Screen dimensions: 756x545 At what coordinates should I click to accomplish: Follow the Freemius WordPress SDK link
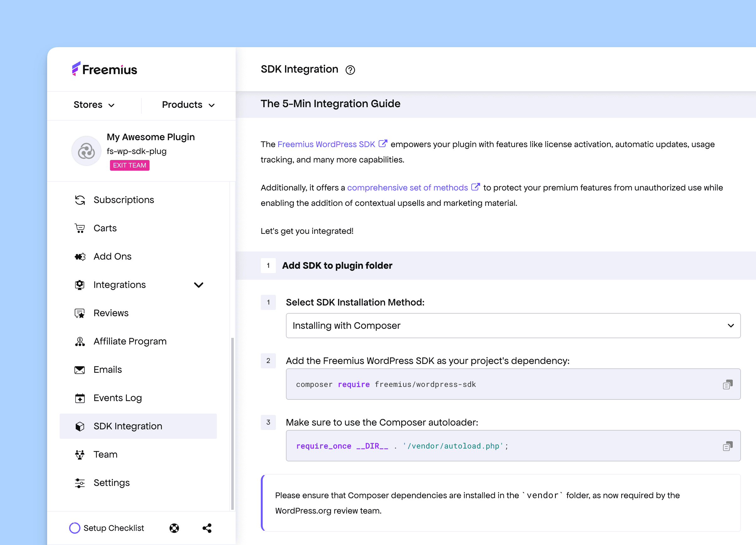(326, 144)
